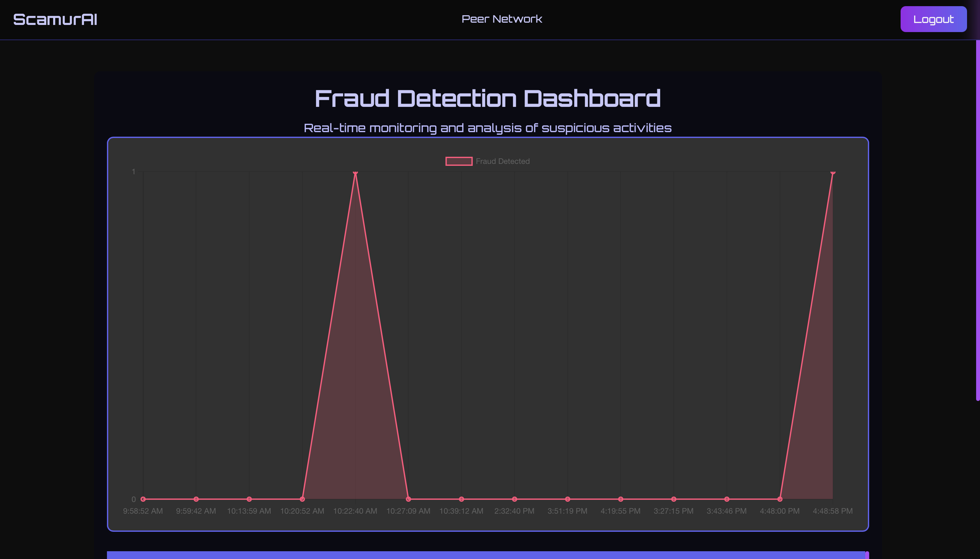980x559 pixels.
Task: Open the Peer Network page
Action: pos(501,19)
